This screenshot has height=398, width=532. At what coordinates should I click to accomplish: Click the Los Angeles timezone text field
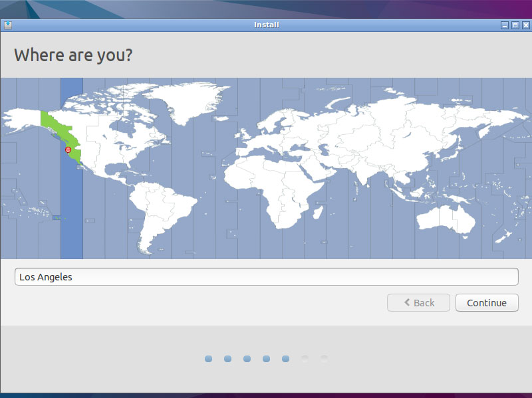tap(267, 276)
